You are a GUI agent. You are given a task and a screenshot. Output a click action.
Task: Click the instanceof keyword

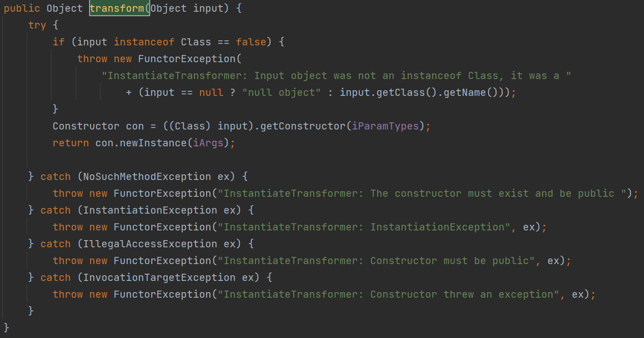[x=144, y=42]
